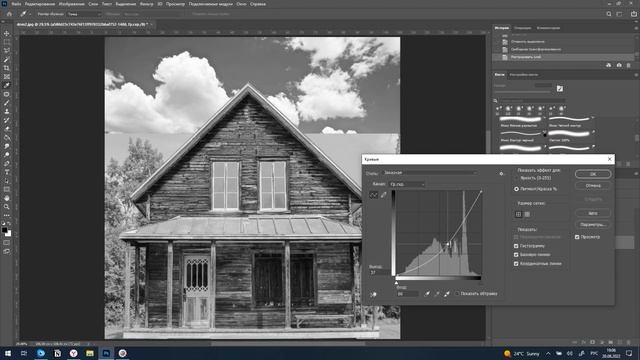Open the Изображение menu

pyautogui.click(x=71, y=4)
